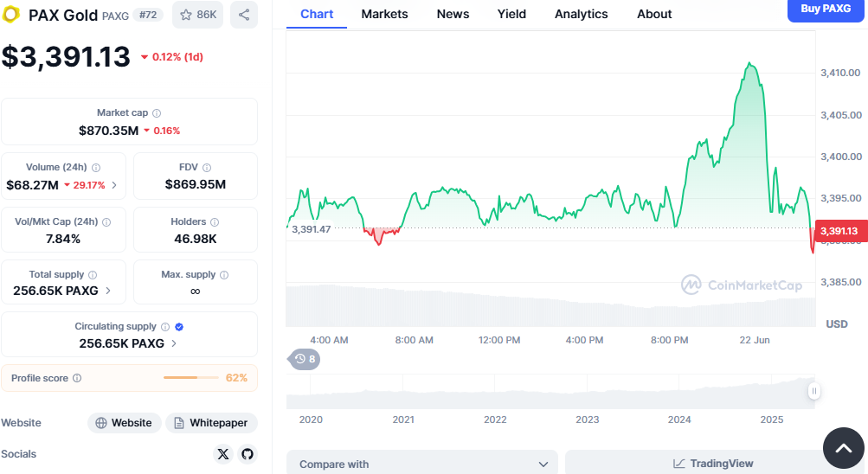Show Max. supply info icon
Screen dimensions: 868x474
[223, 274]
